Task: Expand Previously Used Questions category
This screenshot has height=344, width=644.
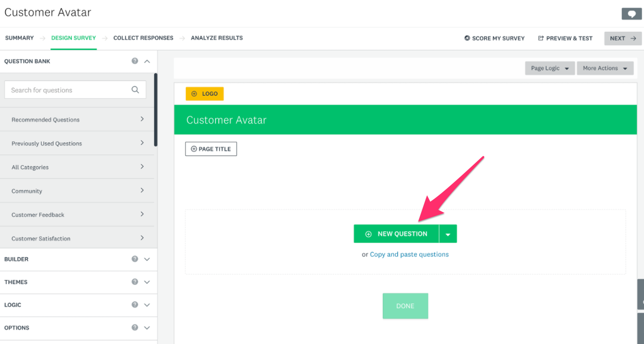Action: coord(77,143)
